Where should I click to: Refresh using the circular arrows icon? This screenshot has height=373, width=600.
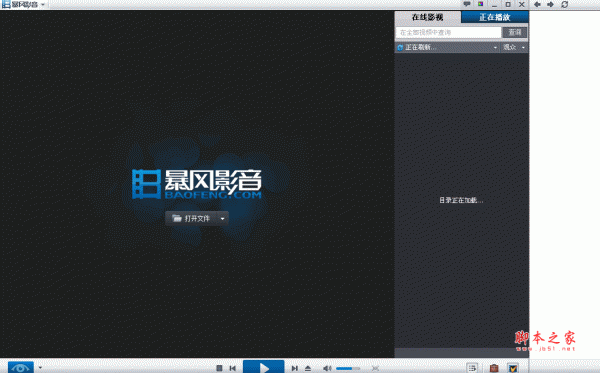click(x=564, y=4)
